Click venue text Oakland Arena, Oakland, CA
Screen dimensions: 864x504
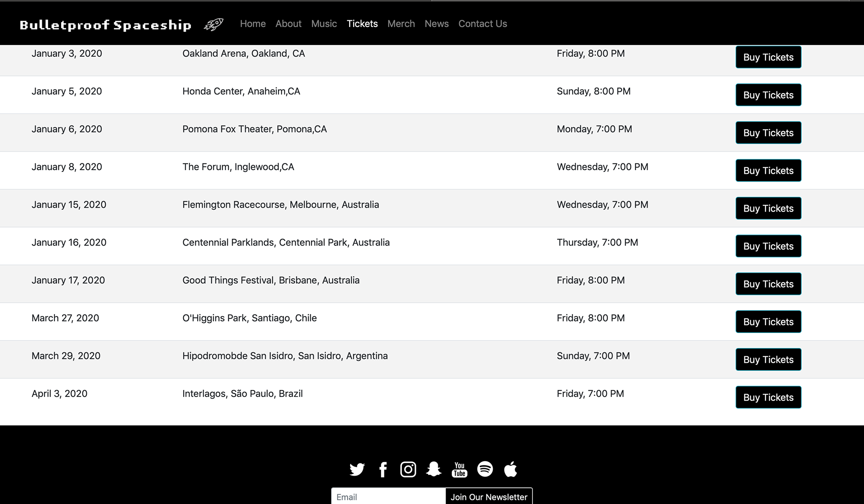point(243,54)
